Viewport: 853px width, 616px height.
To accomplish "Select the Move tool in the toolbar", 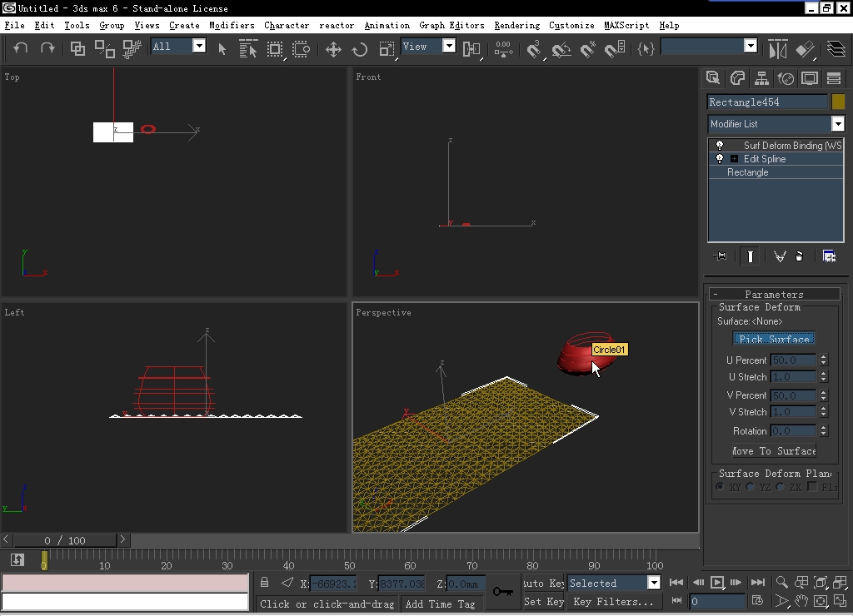I will [333, 49].
